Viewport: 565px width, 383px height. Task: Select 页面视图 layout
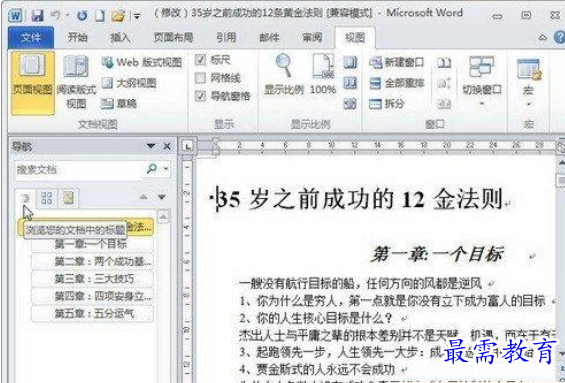(33, 83)
